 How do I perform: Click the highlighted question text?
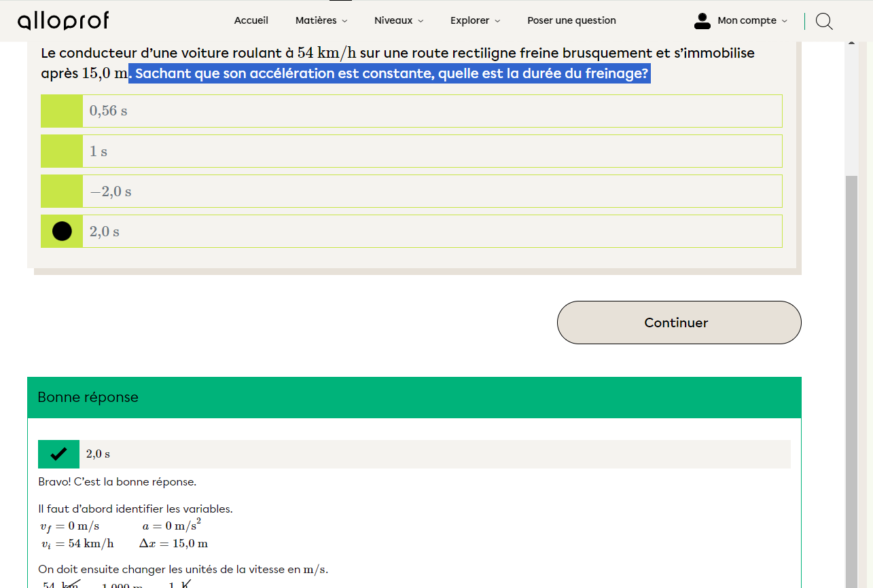pos(389,73)
